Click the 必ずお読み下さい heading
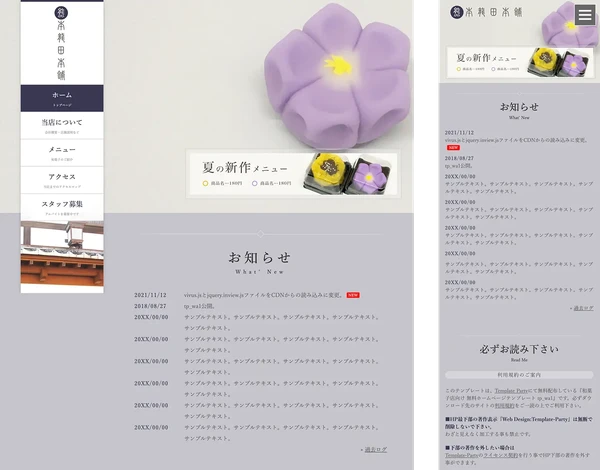Viewport: 600px width, 470px height. [x=519, y=349]
